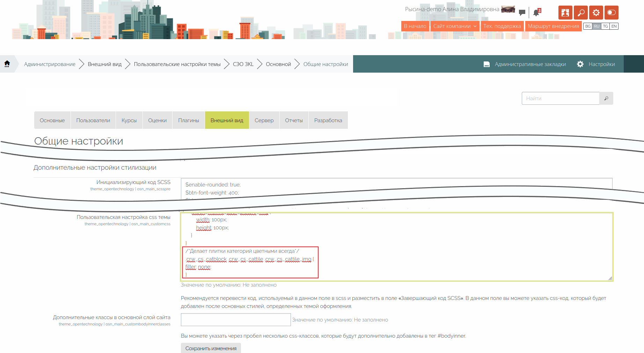Open Административные закладки menu
The height and width of the screenshot is (353, 644).
pyautogui.click(x=525, y=64)
